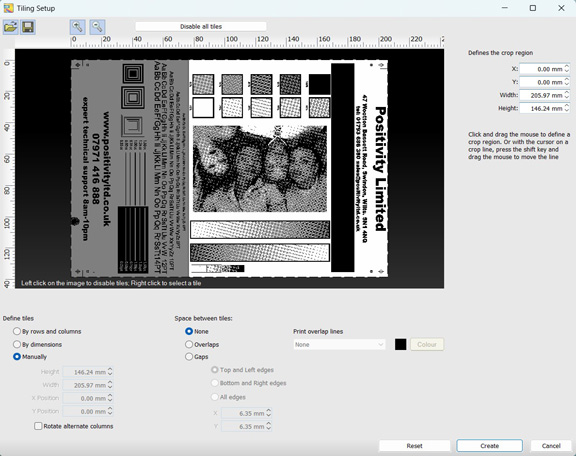The width and height of the screenshot is (576, 456).
Task: Zoom out of the preview
Action: 97,27
